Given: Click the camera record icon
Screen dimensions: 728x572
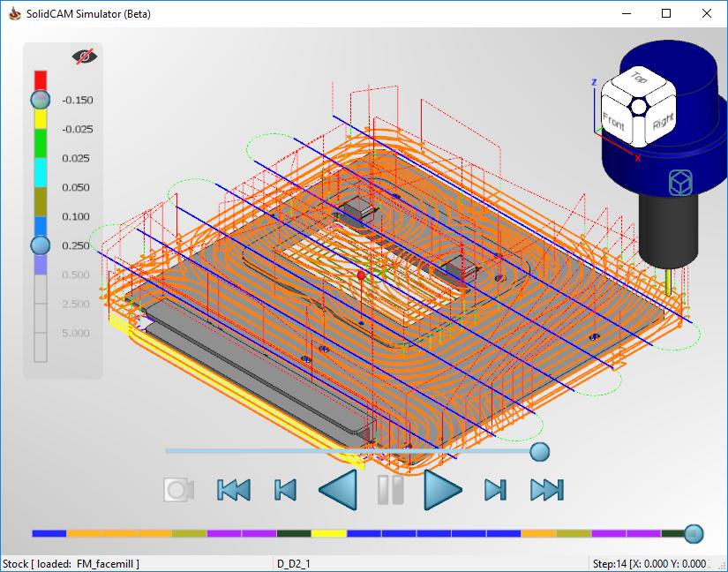Looking at the screenshot, I should pos(179,489).
